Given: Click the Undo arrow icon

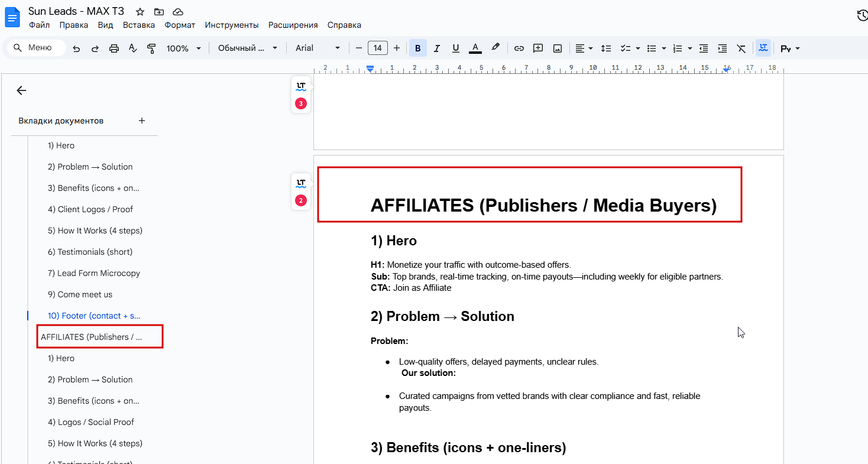Looking at the screenshot, I should pyautogui.click(x=76, y=48).
